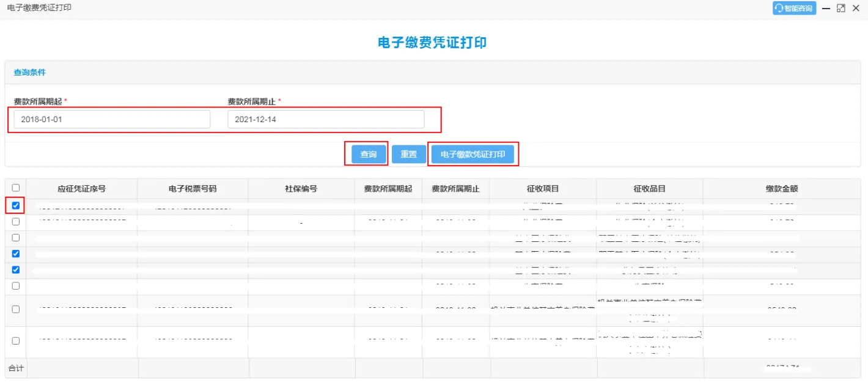
Task: Collapse the 查询条件 panel header
Action: (30, 72)
